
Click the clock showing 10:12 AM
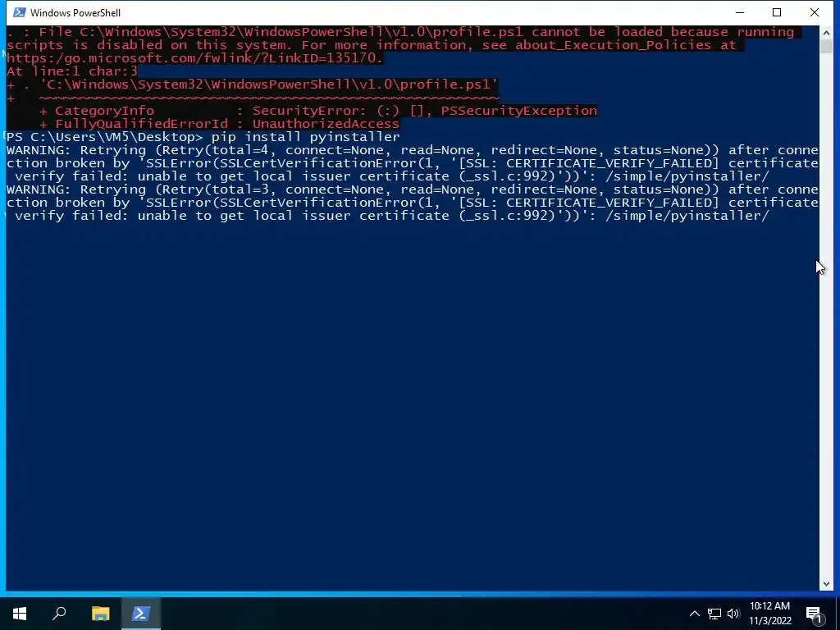pyautogui.click(x=769, y=614)
